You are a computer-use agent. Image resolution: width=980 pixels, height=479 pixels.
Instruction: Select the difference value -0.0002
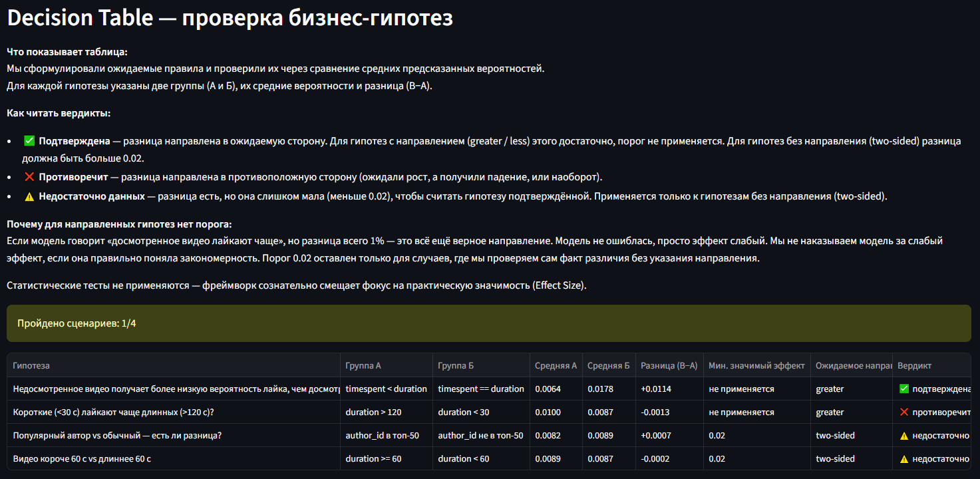[x=669, y=459]
